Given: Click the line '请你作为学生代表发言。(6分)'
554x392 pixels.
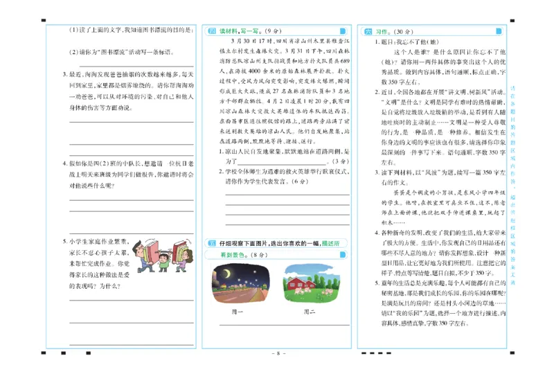Looking at the screenshot, I should (267, 181).
